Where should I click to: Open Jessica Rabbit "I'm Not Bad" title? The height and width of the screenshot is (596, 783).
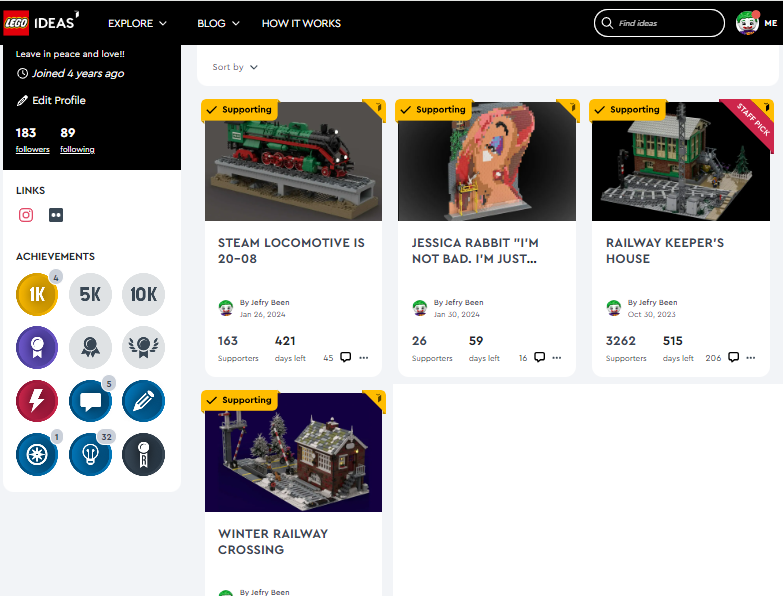click(475, 251)
